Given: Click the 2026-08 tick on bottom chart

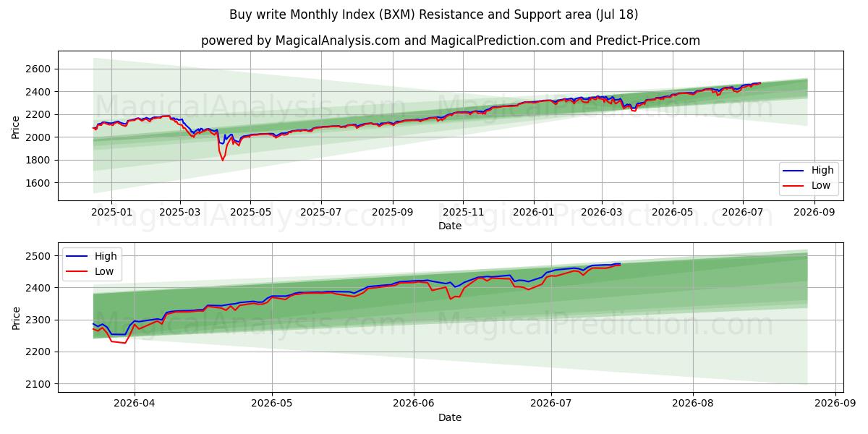Looking at the screenshot, I should [x=693, y=404].
